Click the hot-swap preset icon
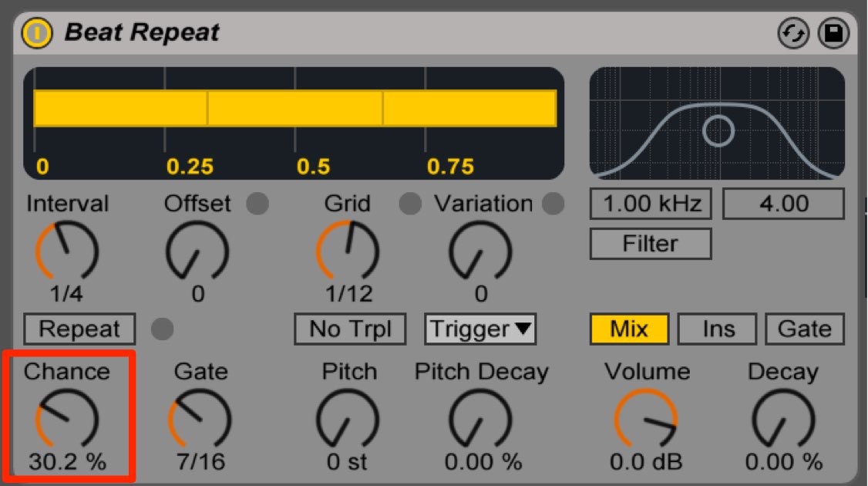 coord(792,33)
